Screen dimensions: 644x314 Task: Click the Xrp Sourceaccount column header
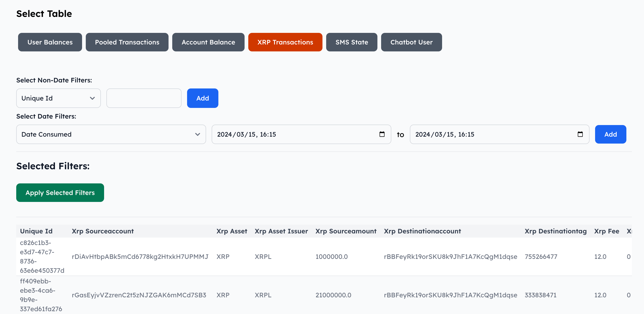point(102,231)
